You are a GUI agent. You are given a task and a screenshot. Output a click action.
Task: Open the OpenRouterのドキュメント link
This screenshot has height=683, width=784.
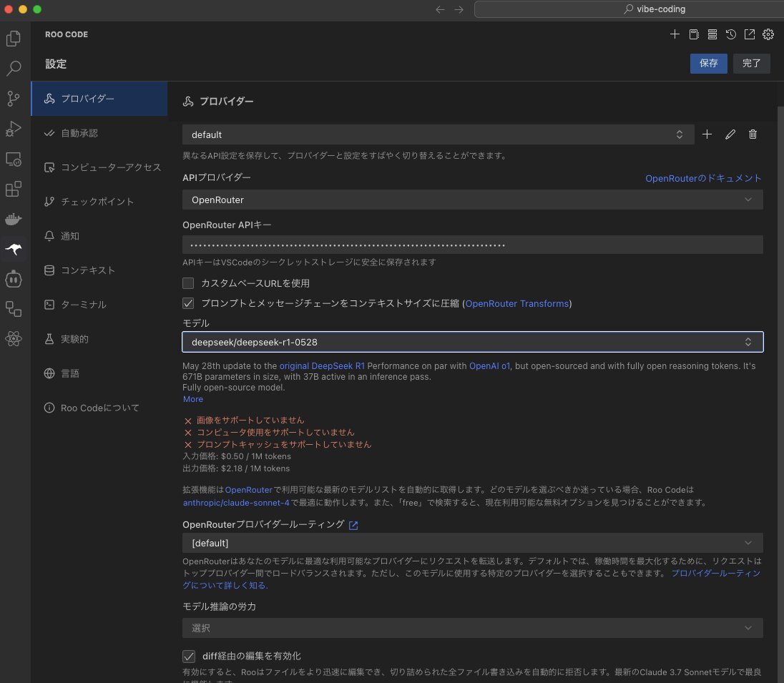point(703,178)
